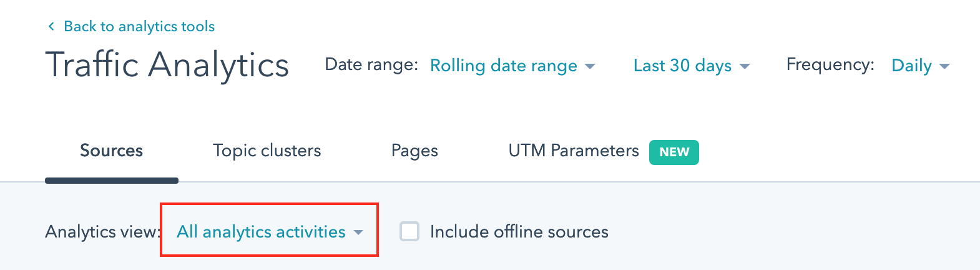Screen dimensions: 980x270
Task: Open the Rolling date range dropdown
Action: coord(503,66)
